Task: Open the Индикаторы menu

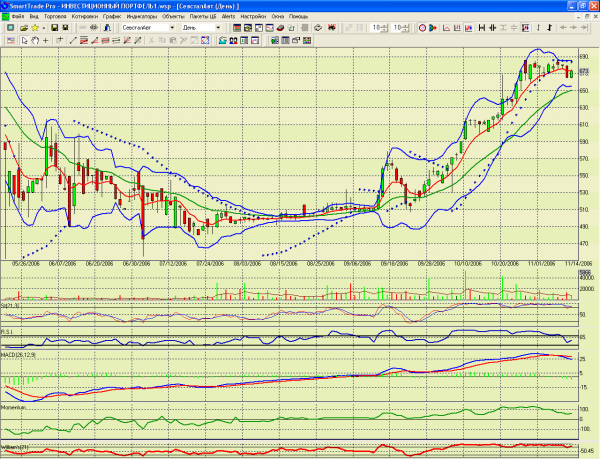Action: pos(142,16)
